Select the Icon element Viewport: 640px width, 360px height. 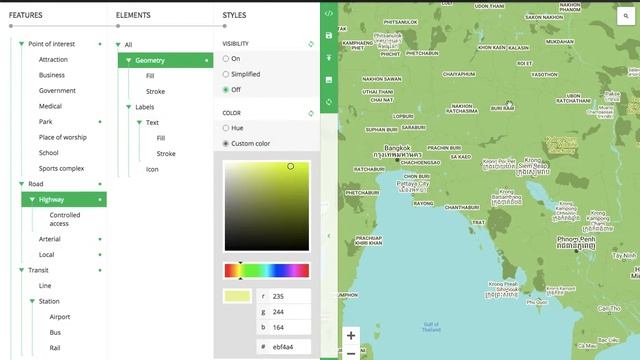[x=152, y=169]
